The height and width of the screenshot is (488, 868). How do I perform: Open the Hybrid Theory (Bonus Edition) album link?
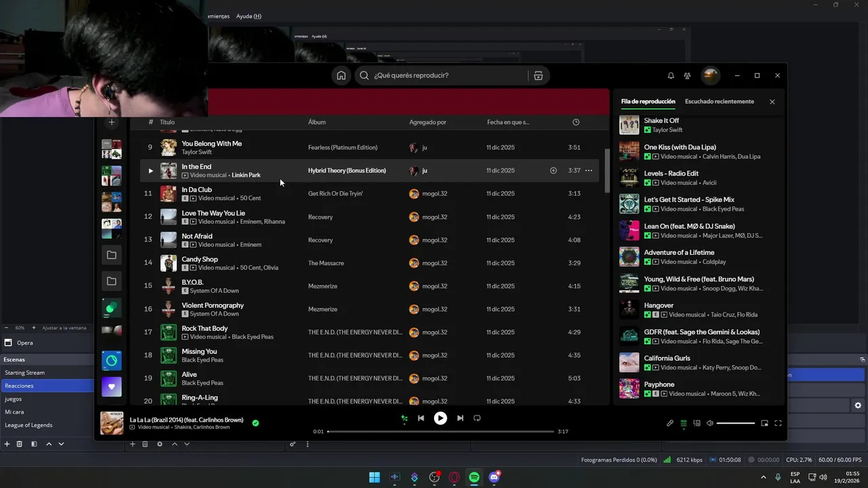[x=347, y=171]
